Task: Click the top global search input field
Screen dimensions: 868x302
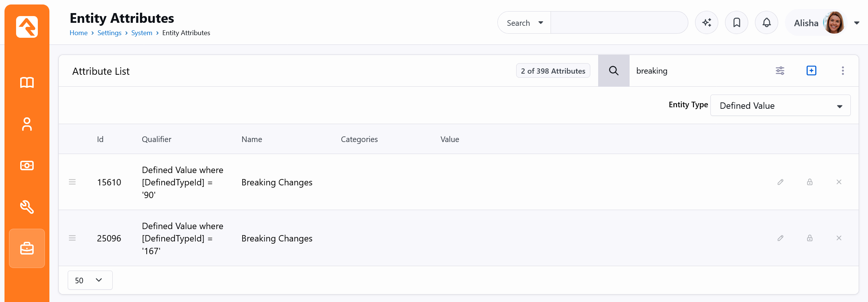Action: [x=619, y=23]
